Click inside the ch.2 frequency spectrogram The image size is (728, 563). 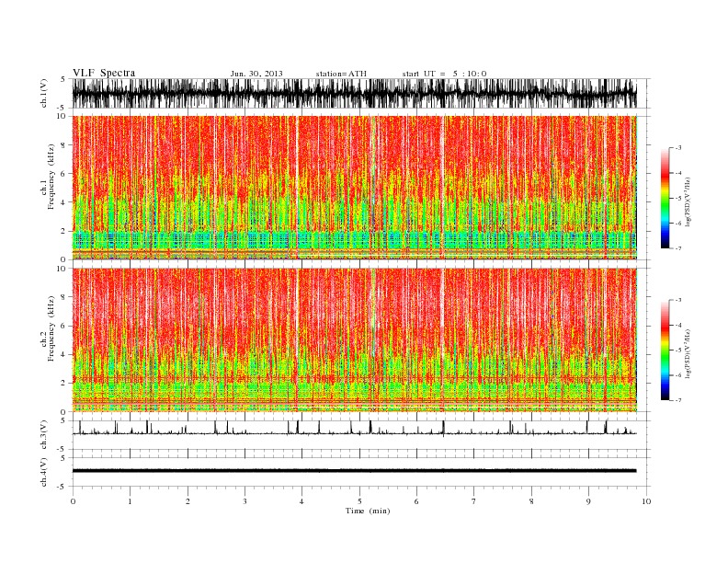354,340
